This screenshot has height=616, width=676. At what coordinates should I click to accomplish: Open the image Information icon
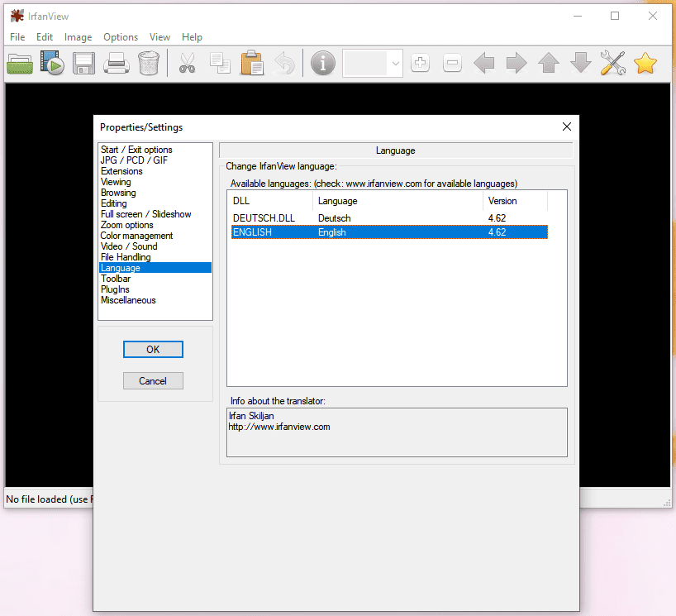point(323,63)
